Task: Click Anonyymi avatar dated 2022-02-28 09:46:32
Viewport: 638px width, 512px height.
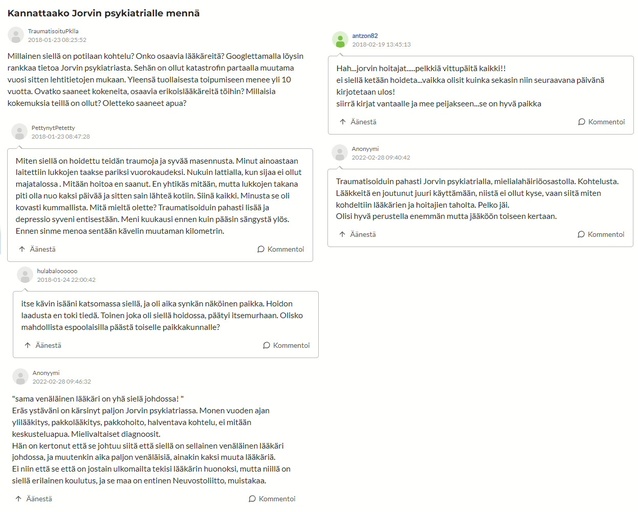Action: 19,376
